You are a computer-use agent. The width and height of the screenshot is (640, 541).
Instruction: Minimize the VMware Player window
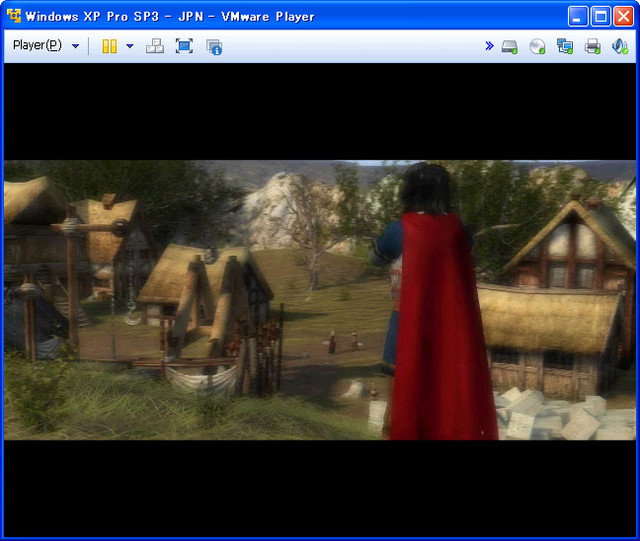click(578, 17)
